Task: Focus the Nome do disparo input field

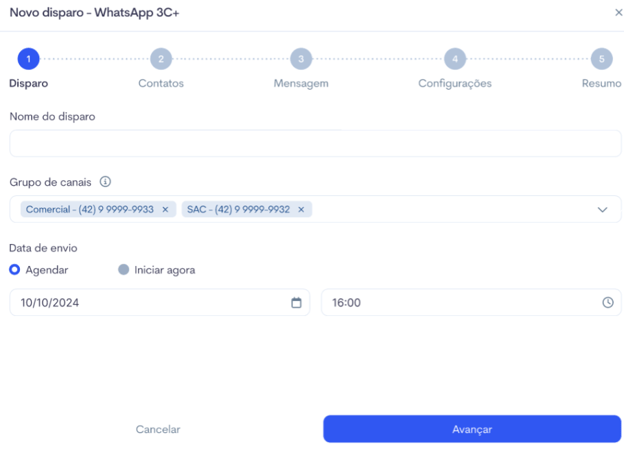Action: coord(315,143)
